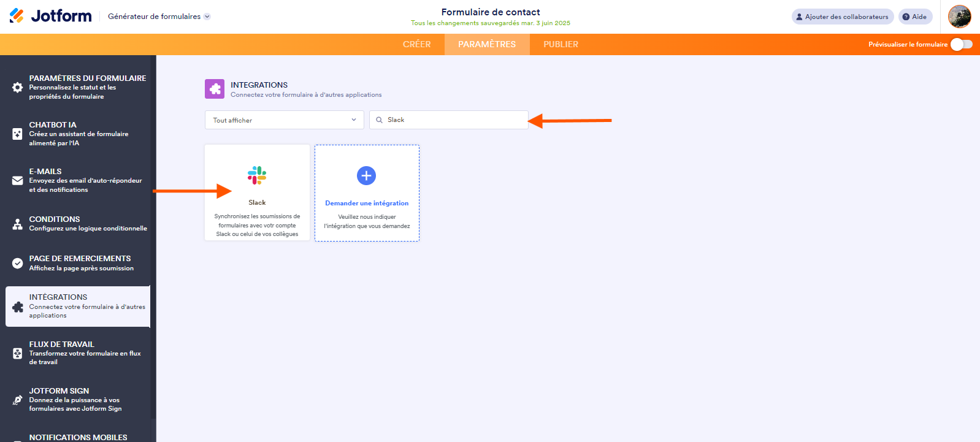This screenshot has width=980, height=442.
Task: Click the magnifier search icon
Action: [380, 120]
